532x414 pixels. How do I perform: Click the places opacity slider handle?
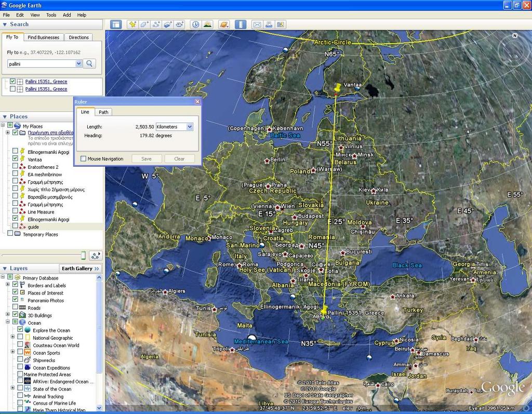click(83, 255)
